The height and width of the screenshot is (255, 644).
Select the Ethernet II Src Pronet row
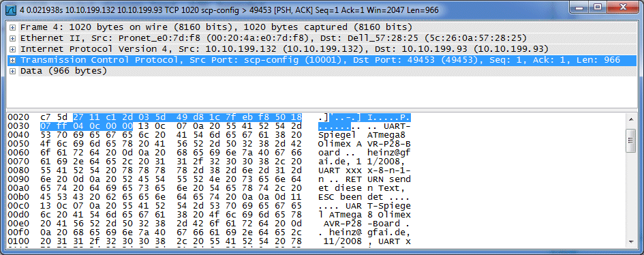[322, 39]
